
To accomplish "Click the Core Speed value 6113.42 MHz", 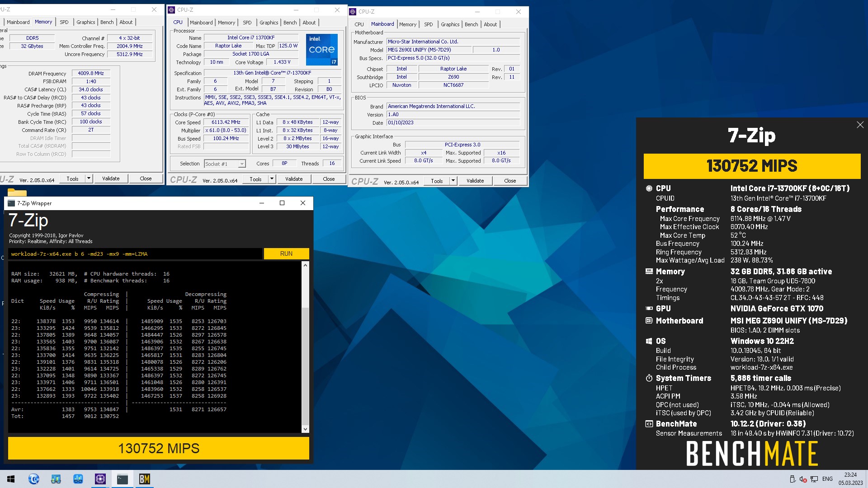I will point(226,122).
